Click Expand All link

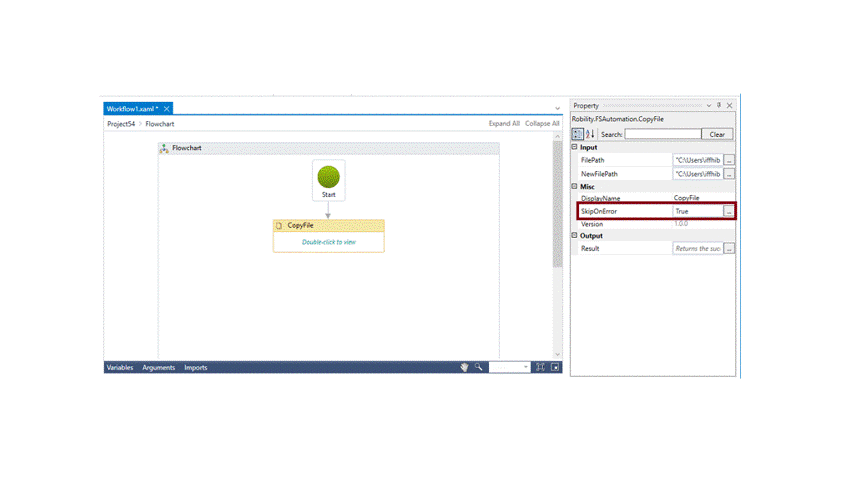coord(503,124)
